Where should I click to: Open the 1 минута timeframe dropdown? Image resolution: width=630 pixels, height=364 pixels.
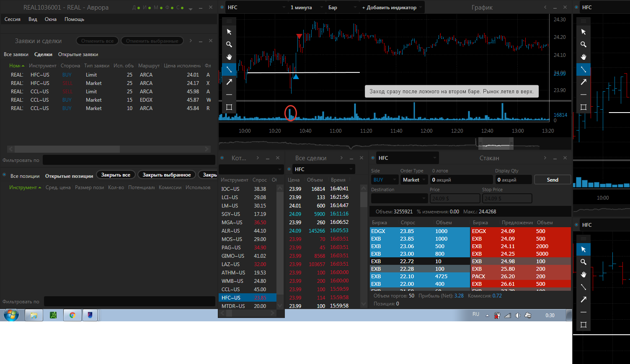pyautogui.click(x=307, y=8)
